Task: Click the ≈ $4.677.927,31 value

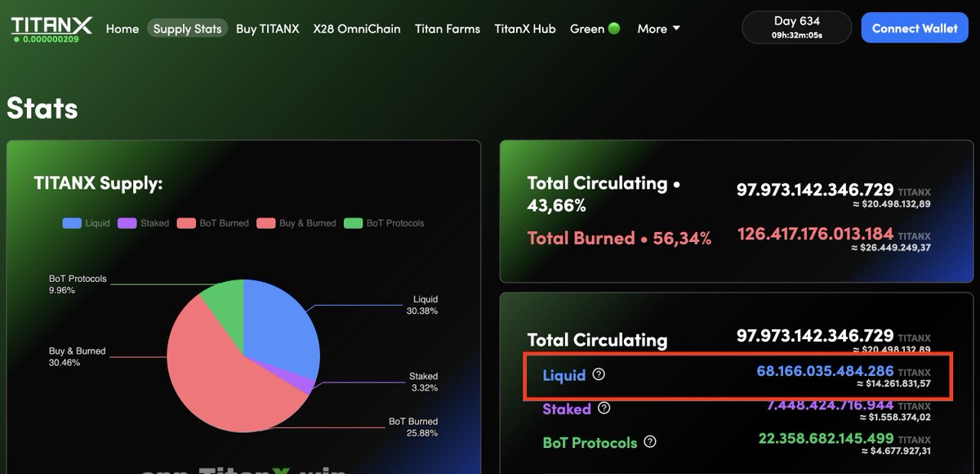Action: (x=894, y=451)
